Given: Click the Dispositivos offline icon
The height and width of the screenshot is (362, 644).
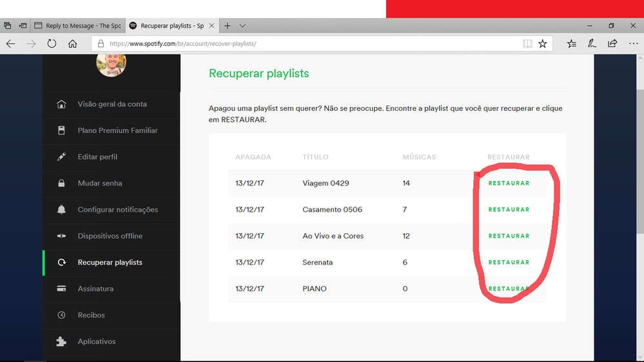Looking at the screenshot, I should pyautogui.click(x=61, y=236).
